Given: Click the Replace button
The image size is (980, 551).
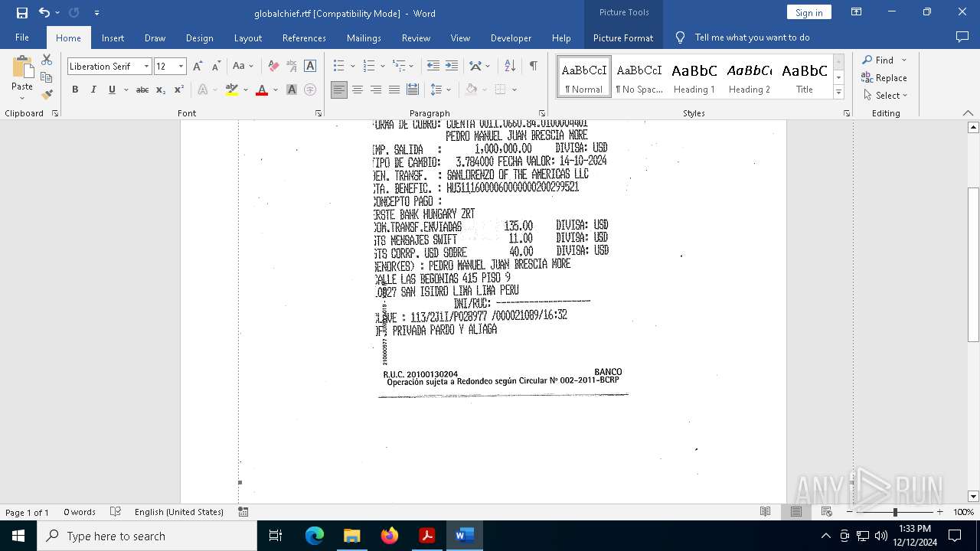Looking at the screenshot, I should pos(884,78).
